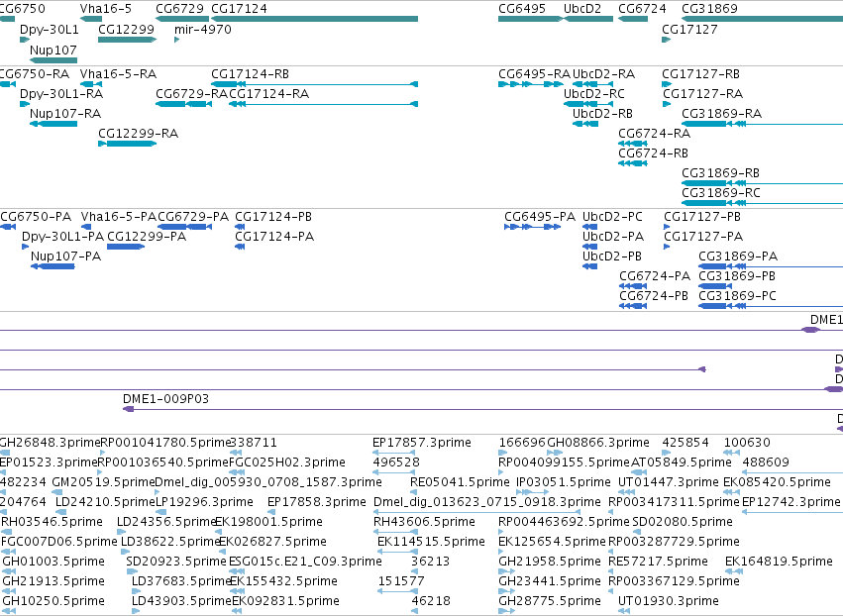
Task: Click the FGC025H02.3prime EST label
Action: 287,462
